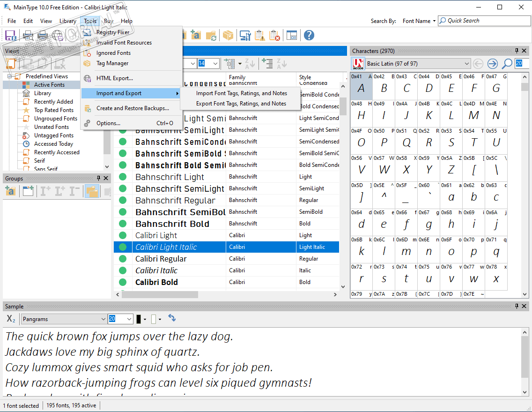Screen dimensions: 532x412
Task: Go to next Unicode block arrow
Action: tap(492, 64)
